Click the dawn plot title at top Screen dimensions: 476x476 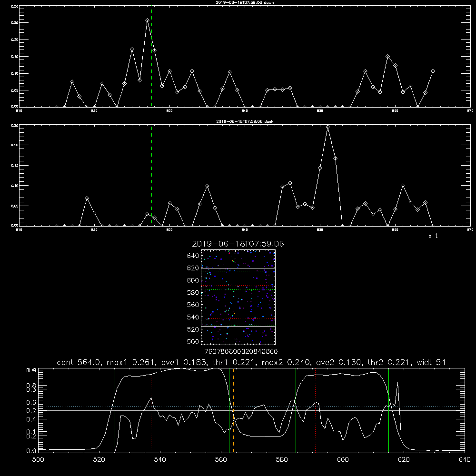pos(245,2)
